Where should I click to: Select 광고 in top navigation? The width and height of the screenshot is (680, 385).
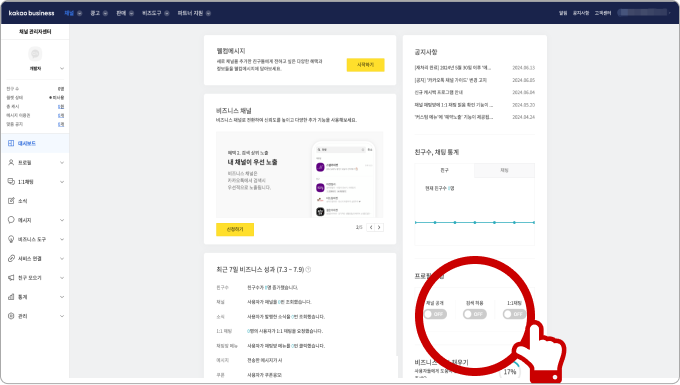pyautogui.click(x=95, y=13)
